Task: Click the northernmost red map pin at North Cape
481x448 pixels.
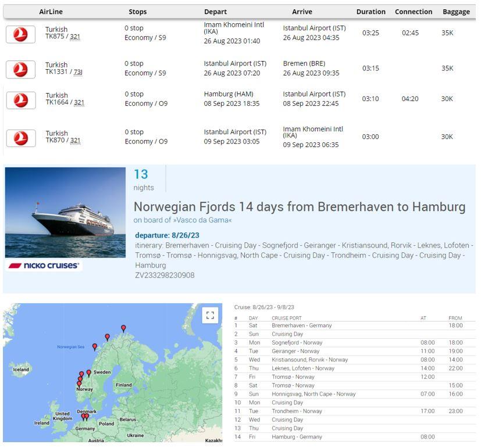Action: 123,328
